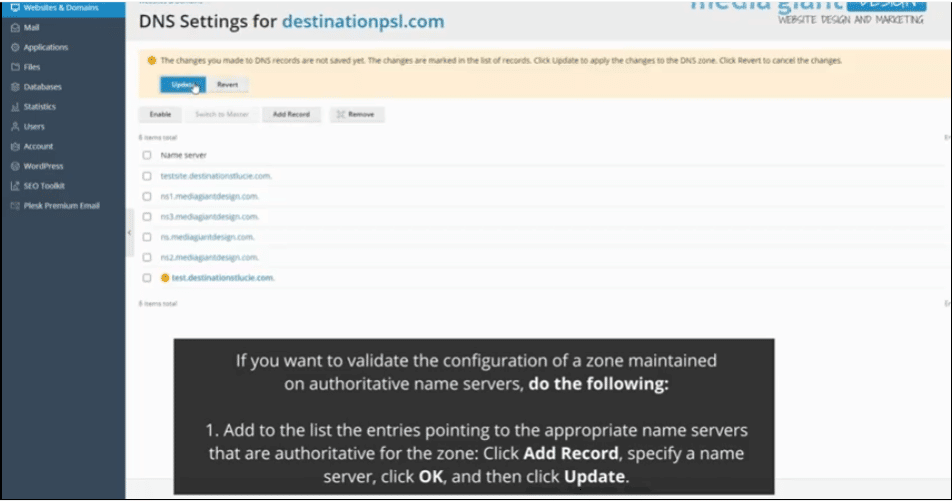Open the Databases icon in sidebar

pyautogui.click(x=15, y=87)
